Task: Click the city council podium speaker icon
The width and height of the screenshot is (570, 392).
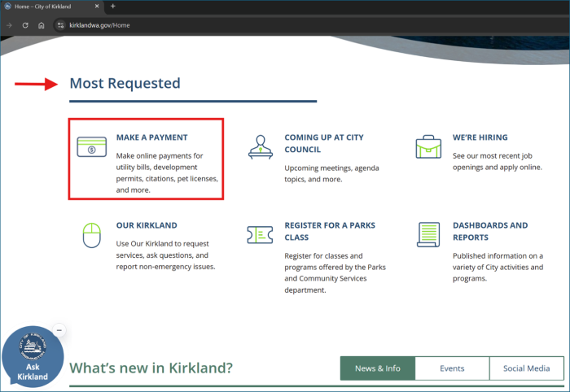Action: click(261, 147)
